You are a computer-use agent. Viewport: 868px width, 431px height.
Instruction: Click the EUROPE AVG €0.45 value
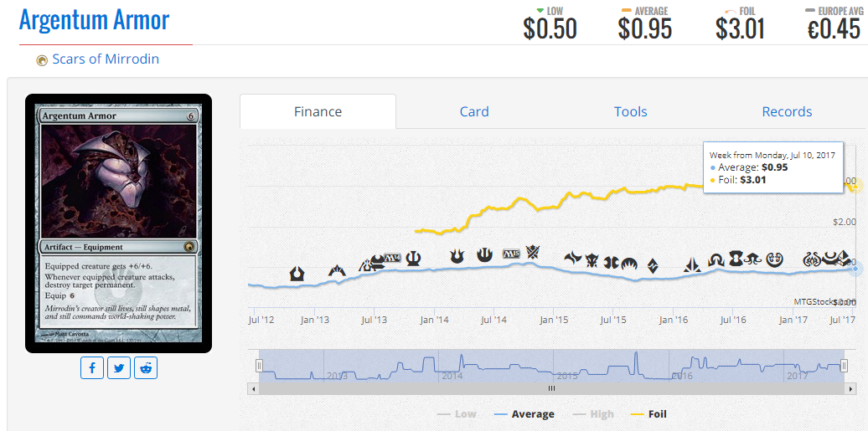pyautogui.click(x=834, y=29)
